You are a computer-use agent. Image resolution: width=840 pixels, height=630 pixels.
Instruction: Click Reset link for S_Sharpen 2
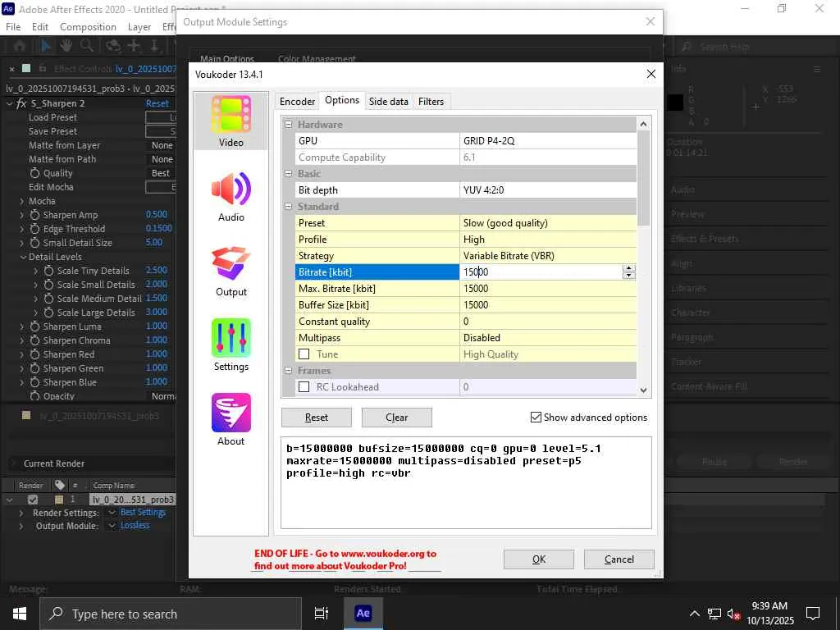coord(157,103)
